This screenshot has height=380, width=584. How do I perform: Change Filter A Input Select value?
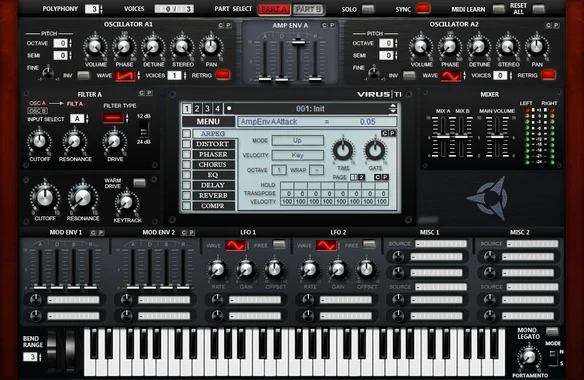[x=77, y=119]
